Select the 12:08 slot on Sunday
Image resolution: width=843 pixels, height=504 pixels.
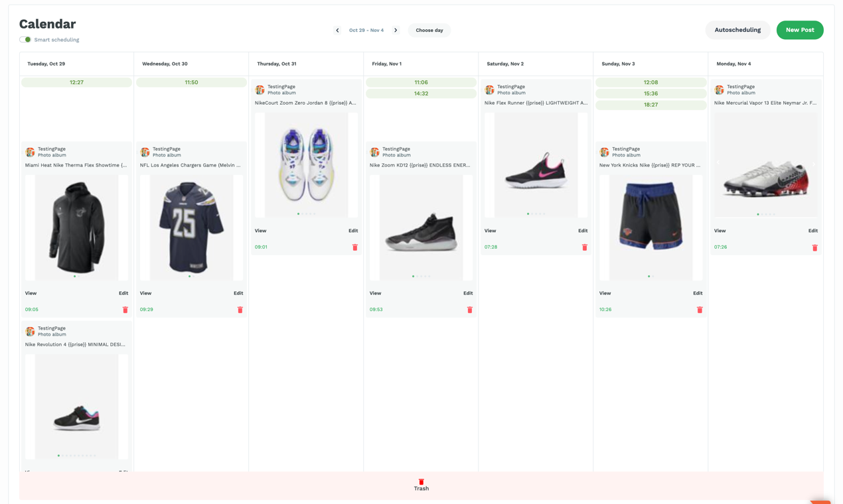point(651,82)
